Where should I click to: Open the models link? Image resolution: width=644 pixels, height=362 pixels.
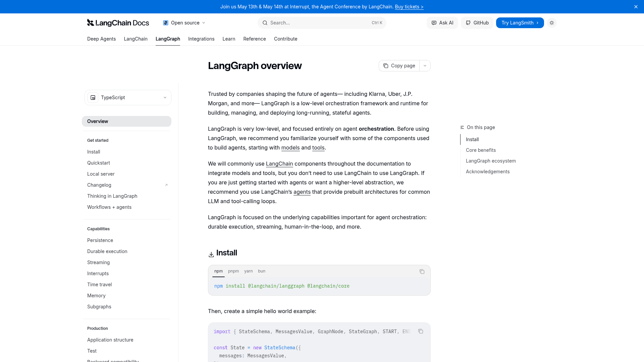[290, 147]
